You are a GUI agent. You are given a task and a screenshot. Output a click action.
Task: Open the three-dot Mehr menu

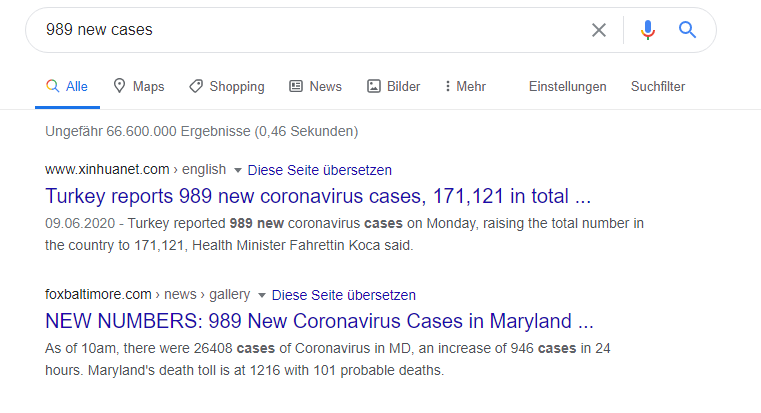[x=465, y=86]
